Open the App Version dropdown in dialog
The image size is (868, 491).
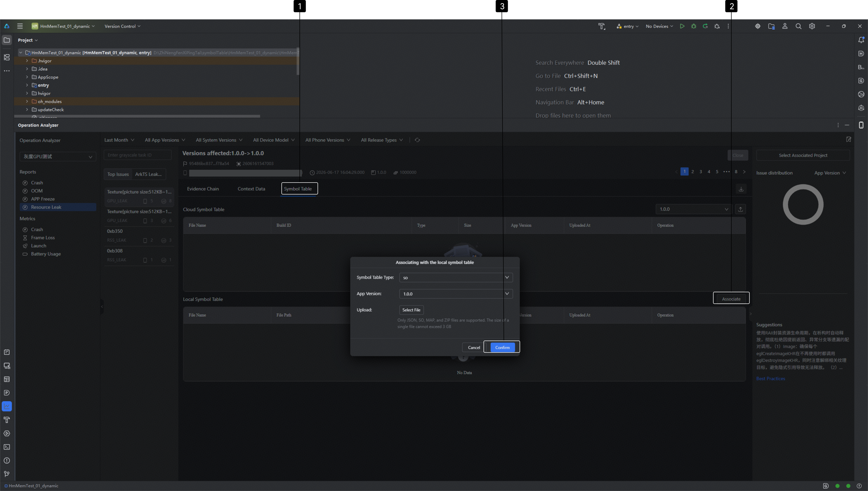pos(456,294)
